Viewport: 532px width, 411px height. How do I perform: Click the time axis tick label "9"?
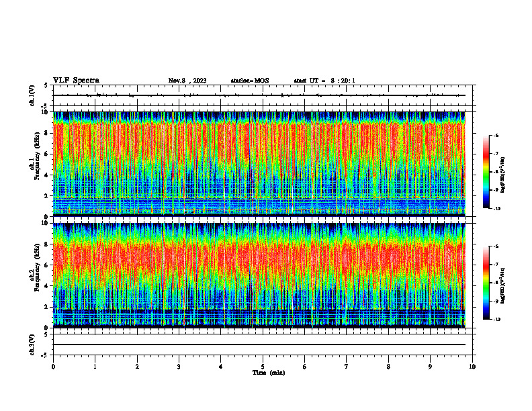[x=430, y=367]
